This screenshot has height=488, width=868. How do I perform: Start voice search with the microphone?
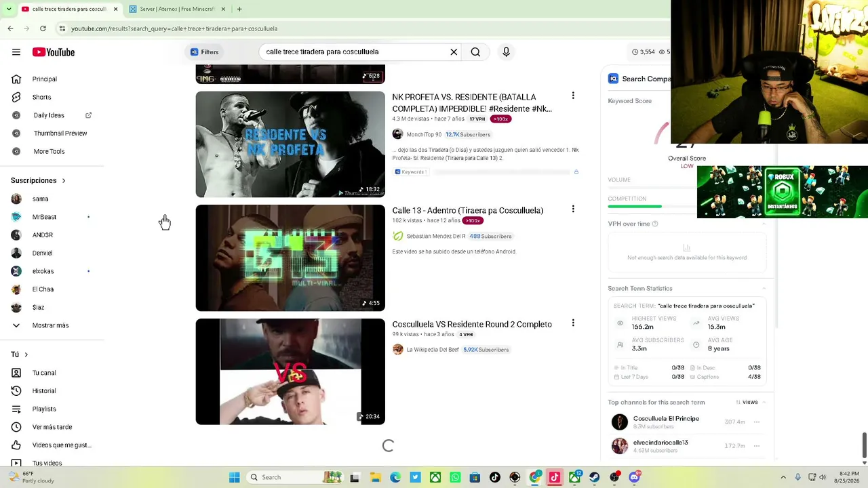point(506,52)
